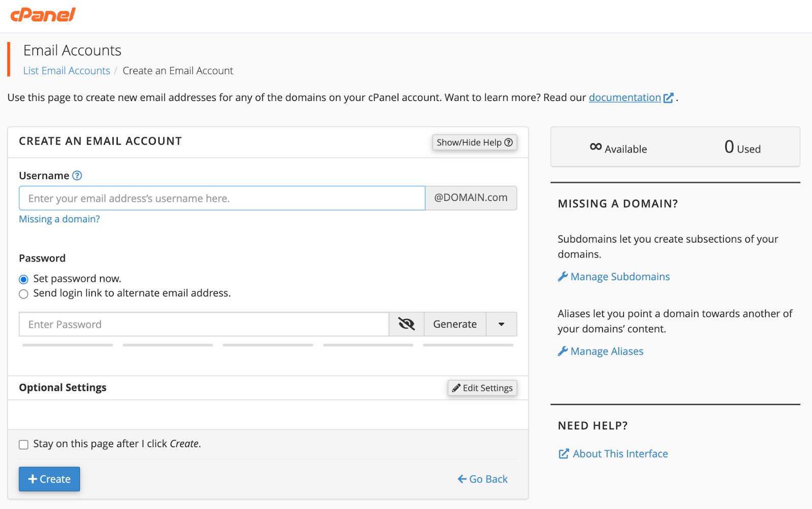Viewport: 812px width, 509px height.
Task: Click the pencil icon in Edit Settings
Action: [x=456, y=388]
